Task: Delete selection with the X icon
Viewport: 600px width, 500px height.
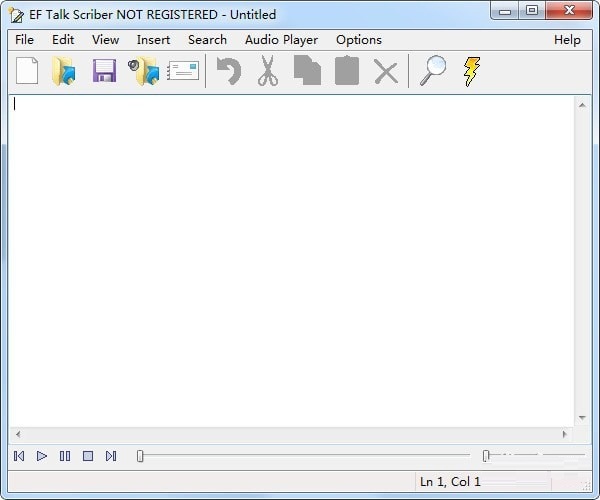Action: click(385, 71)
